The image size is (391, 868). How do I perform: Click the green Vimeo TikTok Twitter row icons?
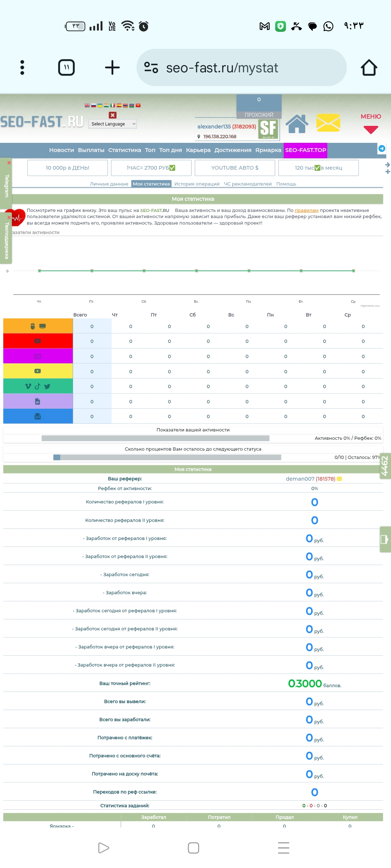[38, 386]
